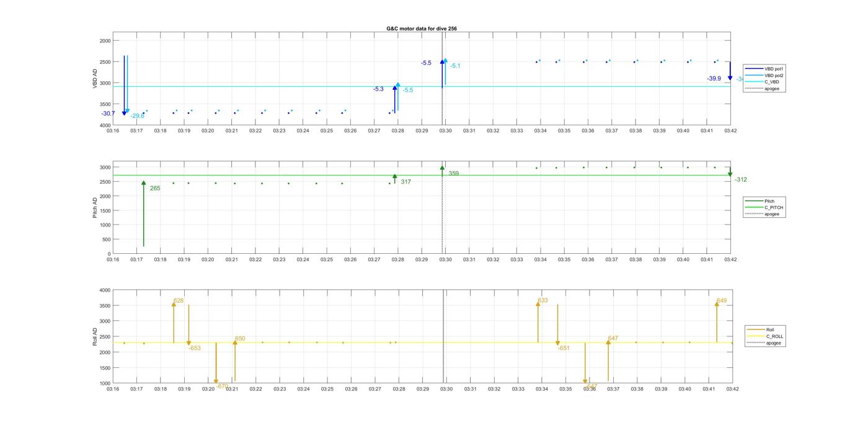This screenshot has width=868, height=430.
Task: Click the '-670' value label in Roll plot
Action: tap(223, 386)
